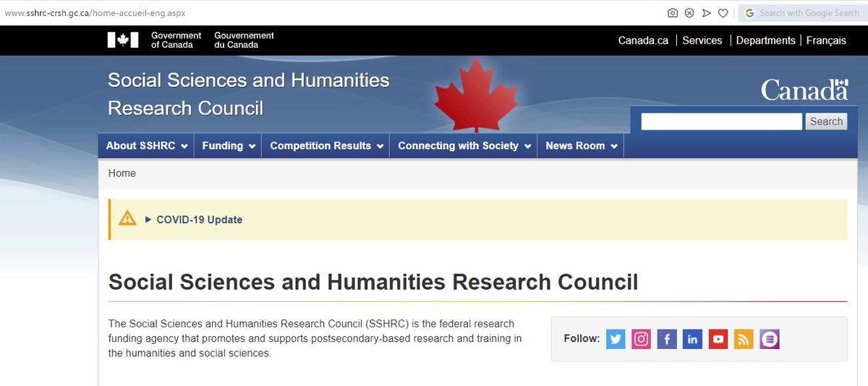Switch language to Français
868x386 pixels.
[826, 41]
